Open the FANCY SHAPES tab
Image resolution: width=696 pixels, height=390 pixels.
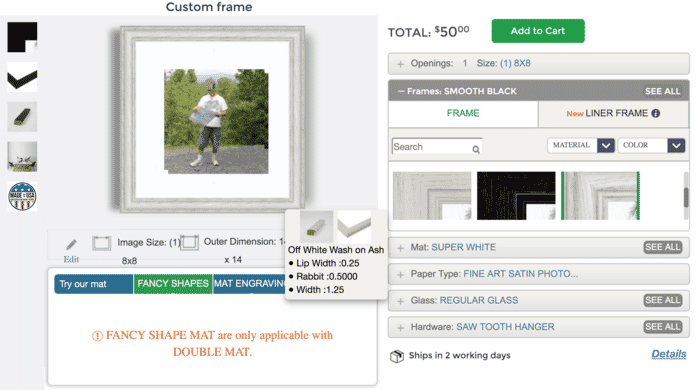173,284
